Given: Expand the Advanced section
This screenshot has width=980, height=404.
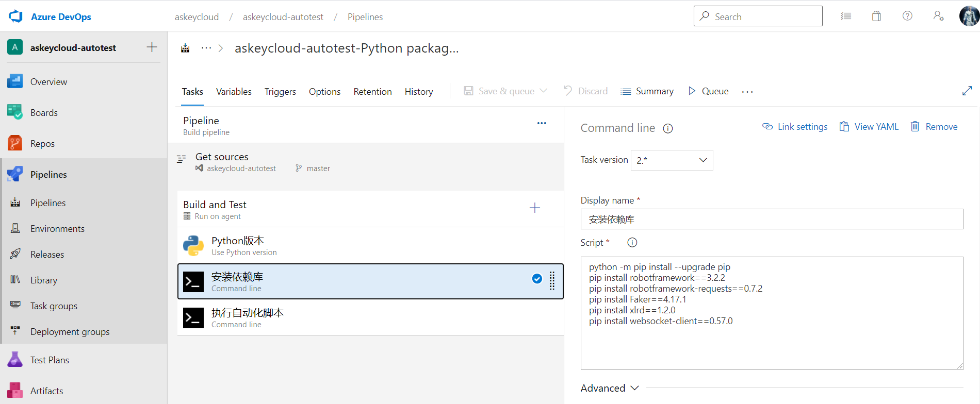Looking at the screenshot, I should 610,388.
